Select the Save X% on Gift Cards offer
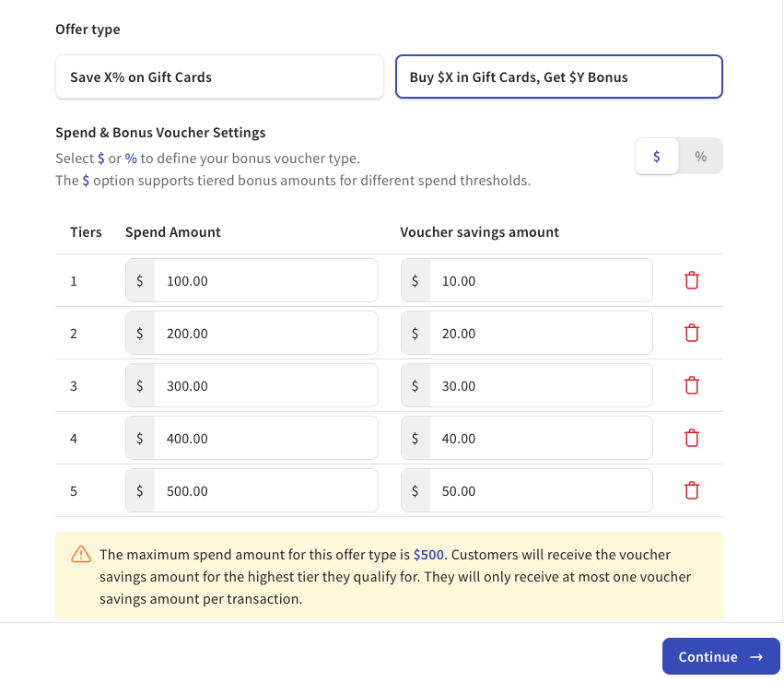Image resolution: width=784 pixels, height=682 pixels. pos(219,77)
